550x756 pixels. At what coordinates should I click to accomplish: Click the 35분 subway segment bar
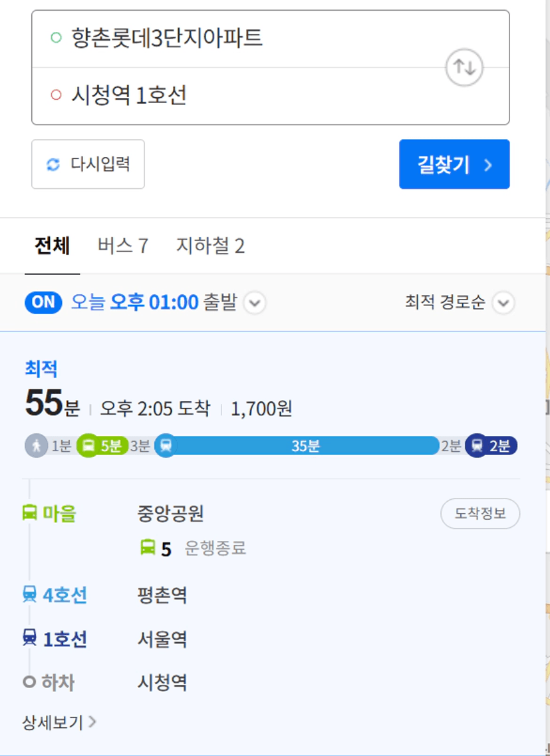pos(306,445)
